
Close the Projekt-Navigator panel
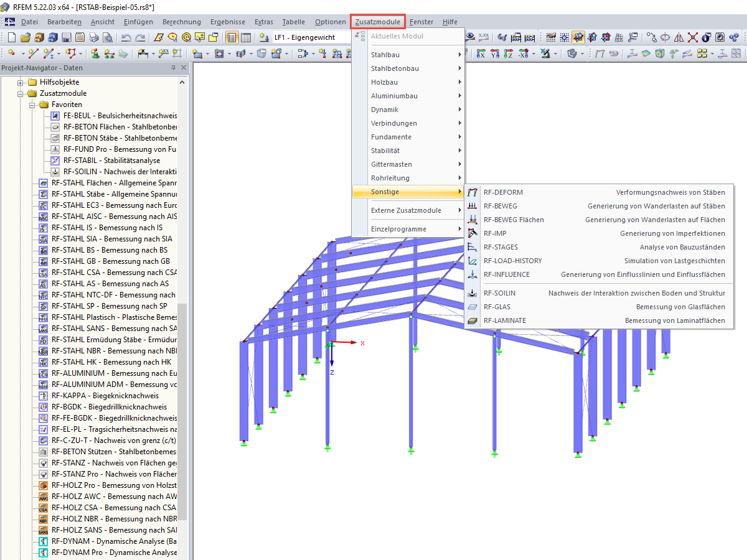184,68
